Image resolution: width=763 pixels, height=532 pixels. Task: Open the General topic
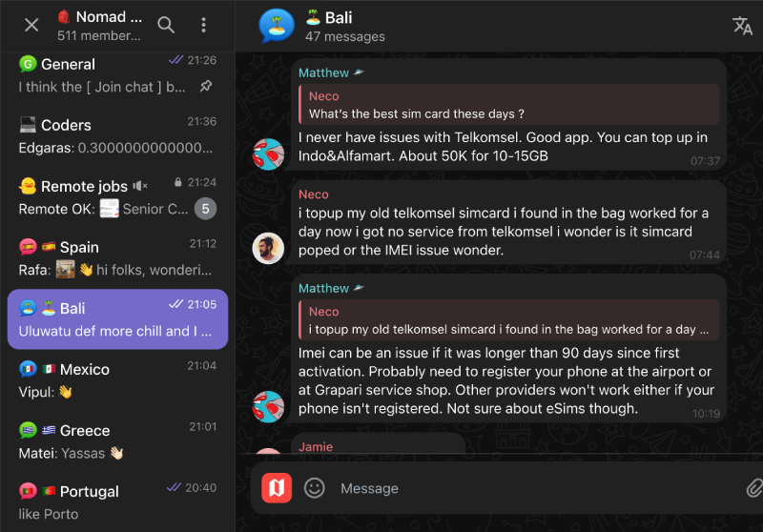coord(105,74)
